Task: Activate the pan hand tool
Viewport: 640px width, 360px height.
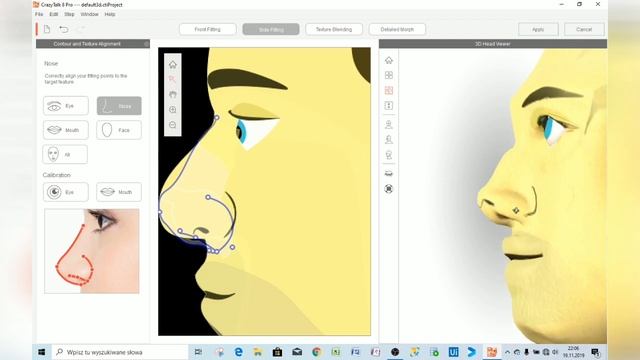Action: 173,94
